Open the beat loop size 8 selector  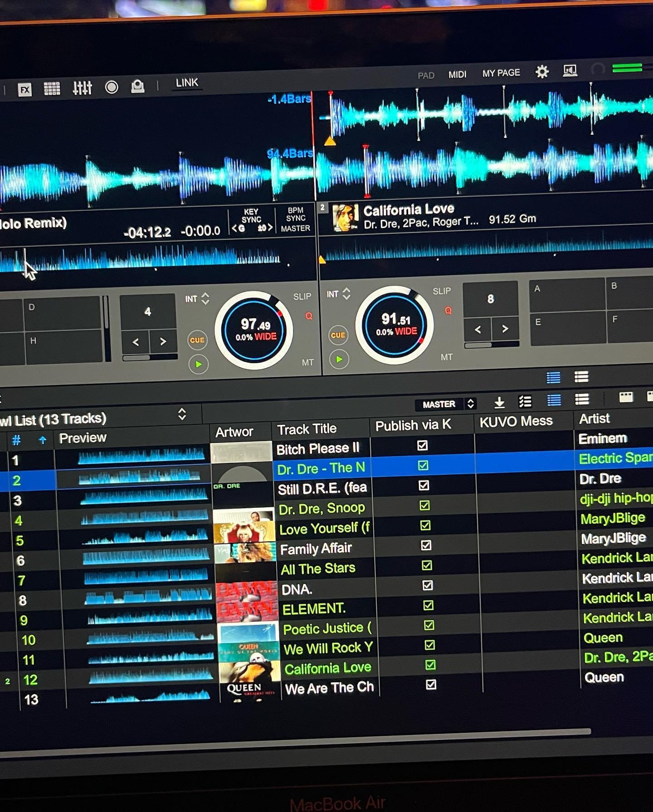point(490,299)
